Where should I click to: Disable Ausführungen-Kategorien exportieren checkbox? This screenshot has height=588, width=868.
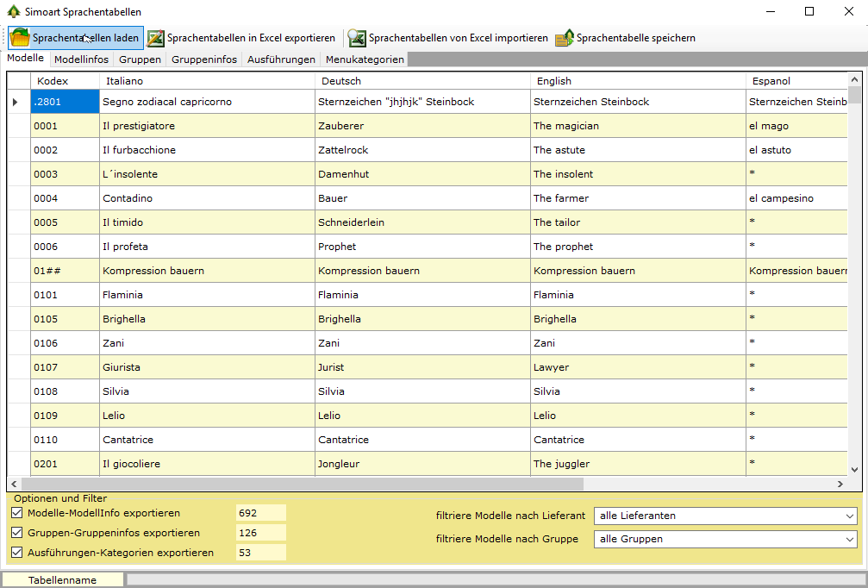click(x=17, y=553)
